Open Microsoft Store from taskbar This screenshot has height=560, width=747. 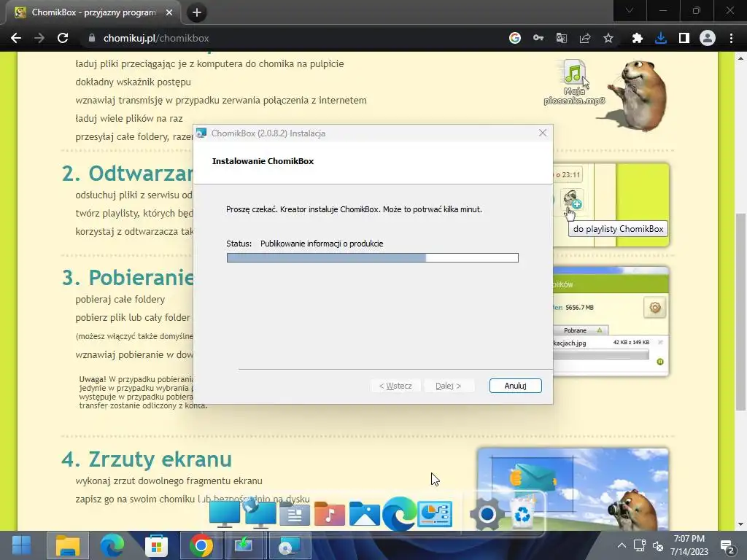[x=156, y=545]
